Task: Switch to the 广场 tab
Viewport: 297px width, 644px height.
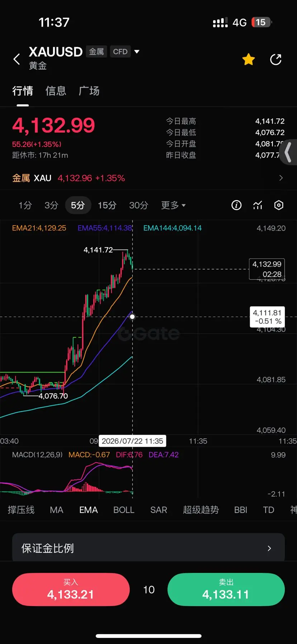Action: pos(89,91)
